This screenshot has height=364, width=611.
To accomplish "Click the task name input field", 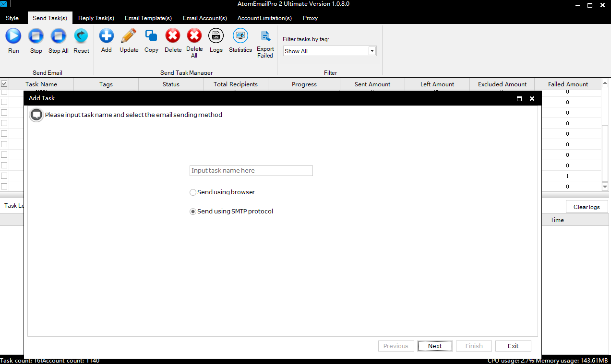I will pyautogui.click(x=251, y=171).
